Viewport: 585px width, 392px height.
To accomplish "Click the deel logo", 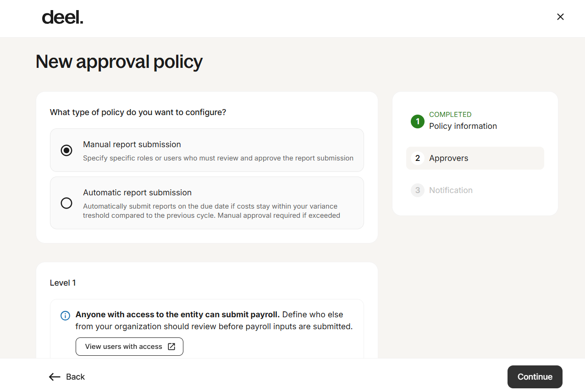I will click(x=62, y=17).
